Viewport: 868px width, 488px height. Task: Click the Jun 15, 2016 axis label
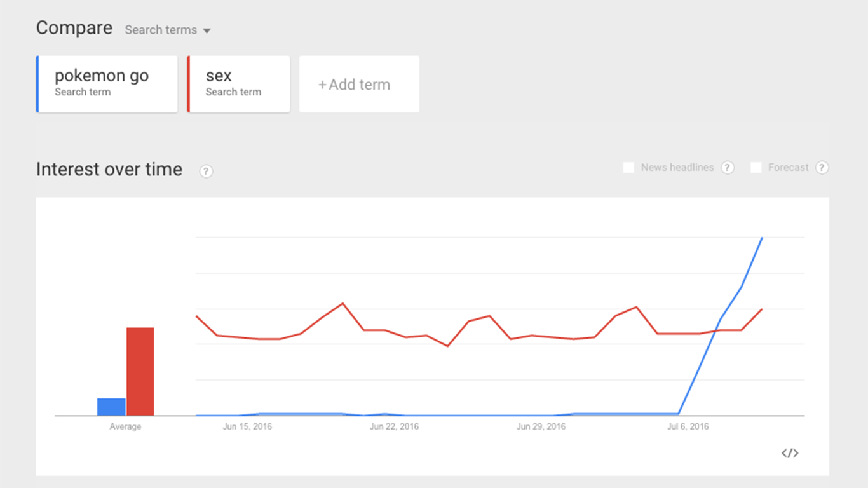(247, 426)
